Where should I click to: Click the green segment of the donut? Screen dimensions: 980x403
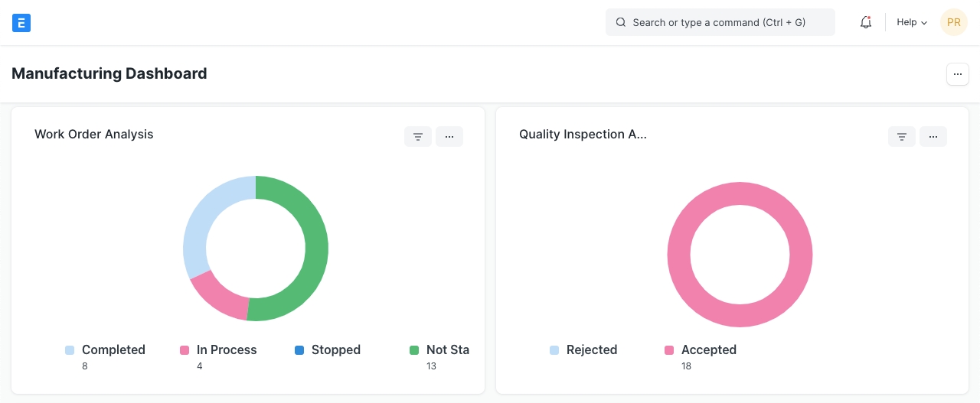[315, 249]
